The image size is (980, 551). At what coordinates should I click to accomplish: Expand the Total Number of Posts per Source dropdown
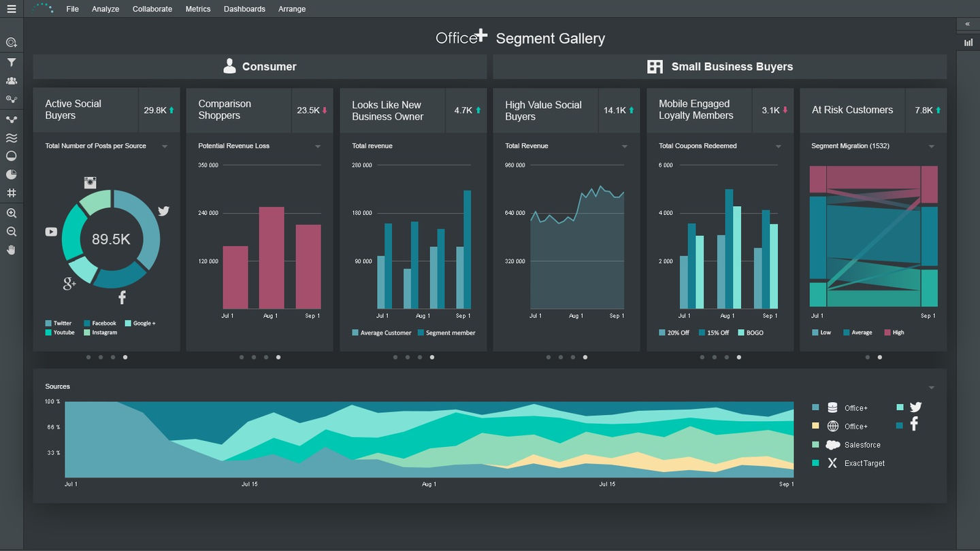[x=165, y=146]
